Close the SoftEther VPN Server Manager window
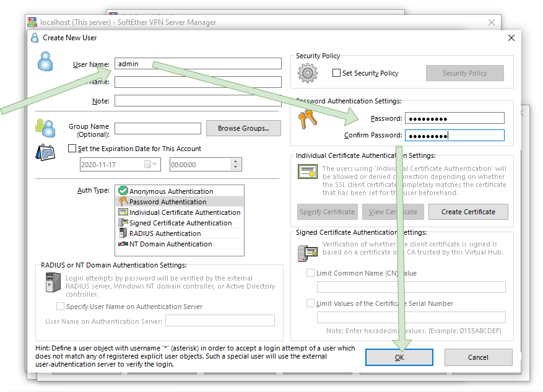This screenshot has height=392, width=543. click(492, 22)
